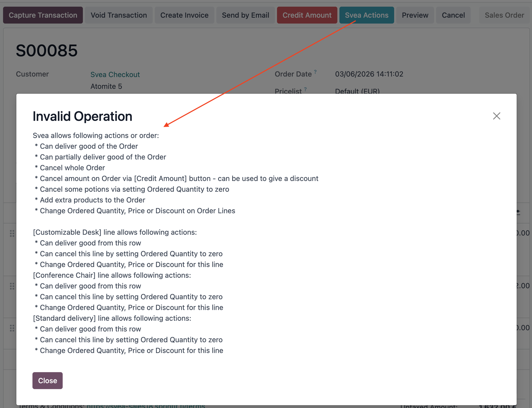Click the third order line drag handle

(x=12, y=328)
